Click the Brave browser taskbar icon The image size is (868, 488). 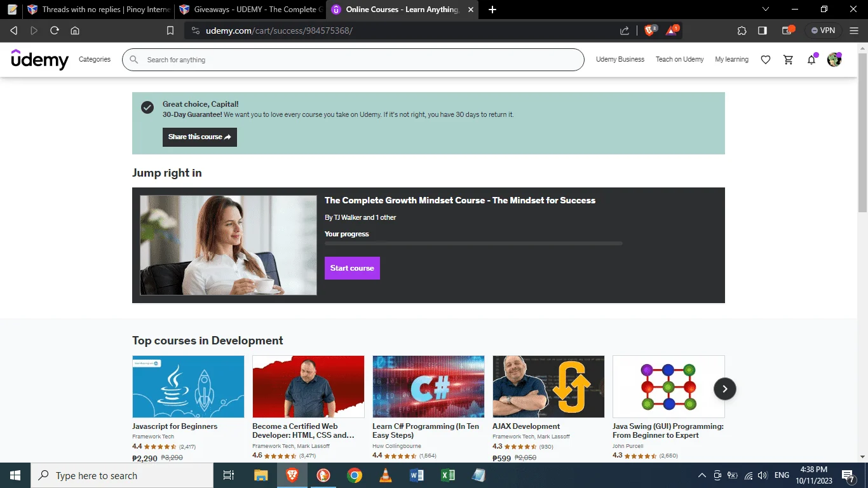tap(292, 475)
